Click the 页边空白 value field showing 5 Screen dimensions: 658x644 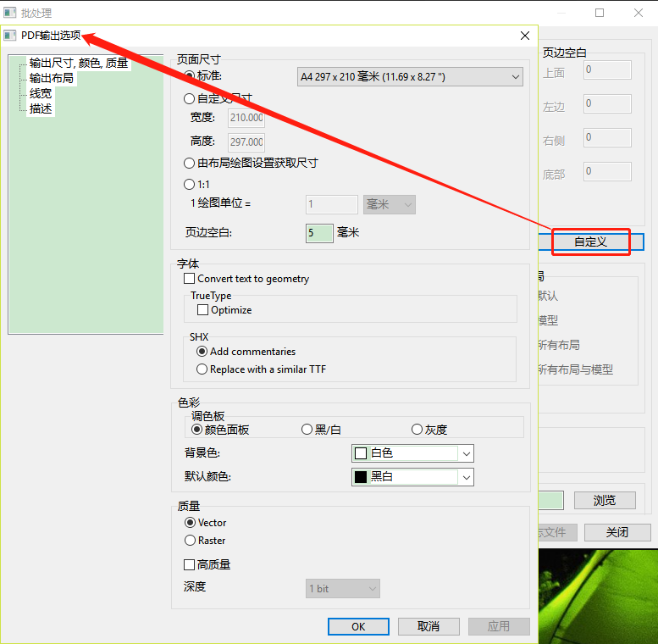coord(319,233)
